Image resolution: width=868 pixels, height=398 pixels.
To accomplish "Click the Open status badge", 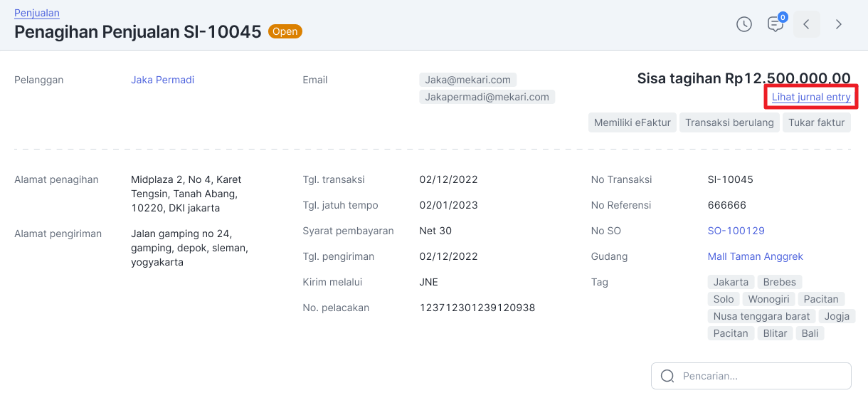I will click(285, 31).
